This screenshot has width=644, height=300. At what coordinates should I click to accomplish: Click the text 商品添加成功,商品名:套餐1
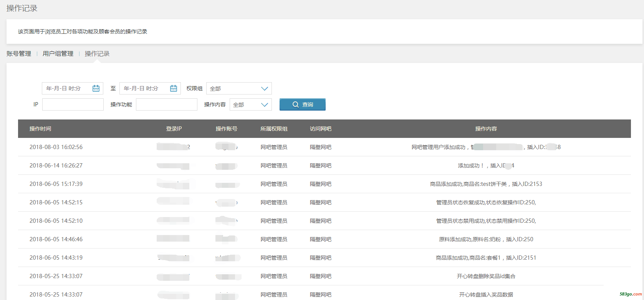click(468, 258)
